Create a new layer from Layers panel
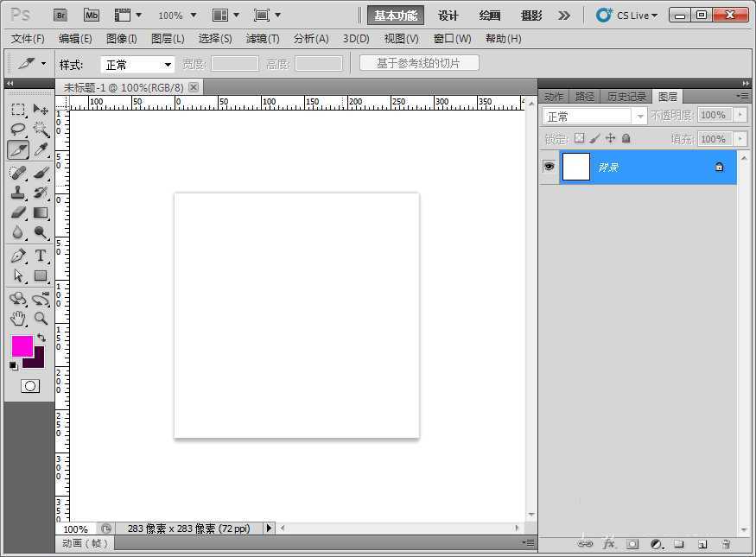756x557 pixels. 702,544
